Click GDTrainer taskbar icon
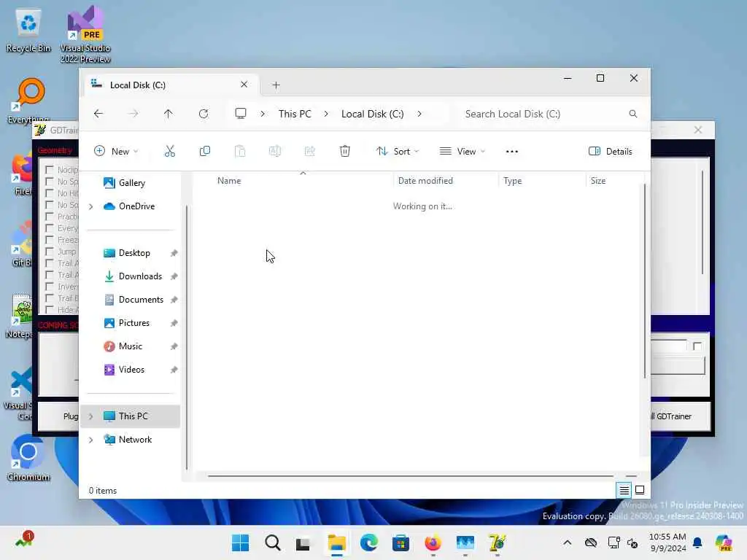Viewport: 747px width, 560px height. (497, 542)
